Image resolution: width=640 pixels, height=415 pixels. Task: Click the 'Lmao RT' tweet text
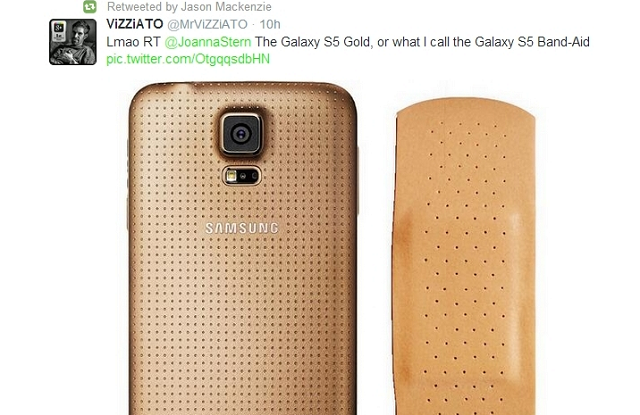[133, 42]
